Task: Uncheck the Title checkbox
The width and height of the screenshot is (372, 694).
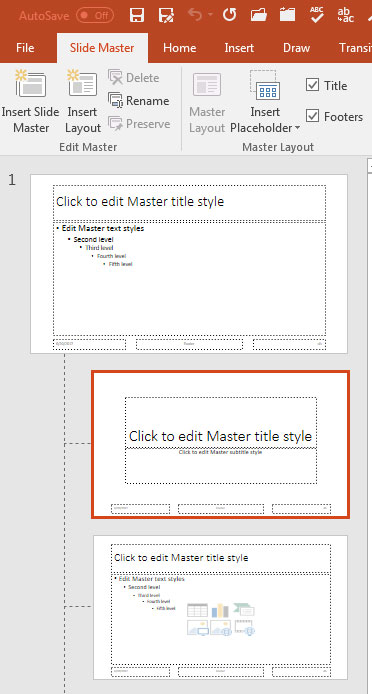Action: pos(312,85)
